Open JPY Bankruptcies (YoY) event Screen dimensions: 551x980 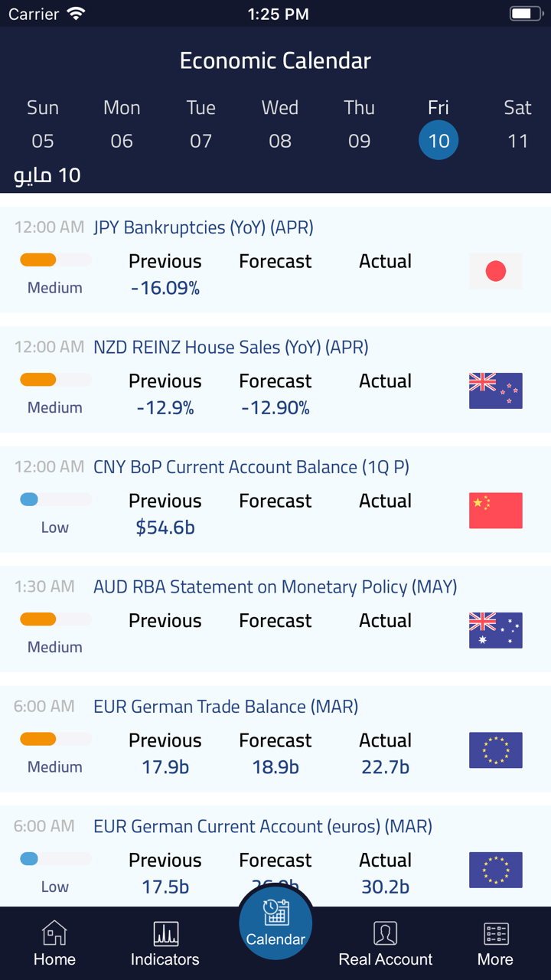204,227
